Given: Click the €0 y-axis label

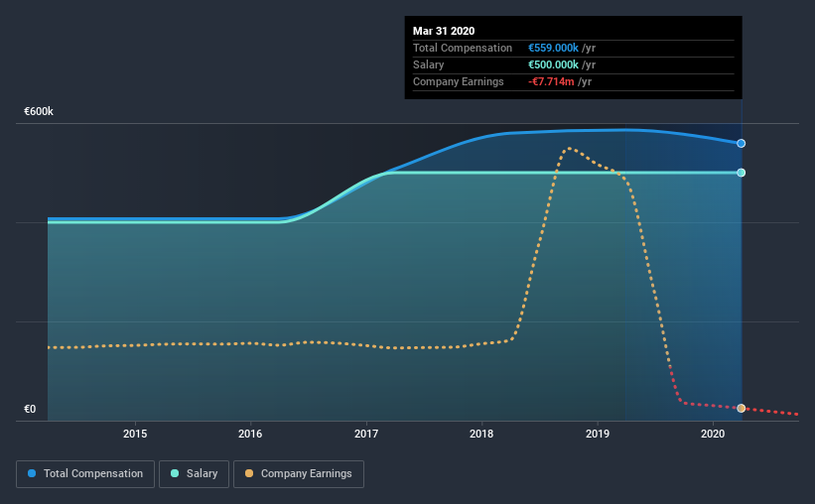Looking at the screenshot, I should [30, 410].
